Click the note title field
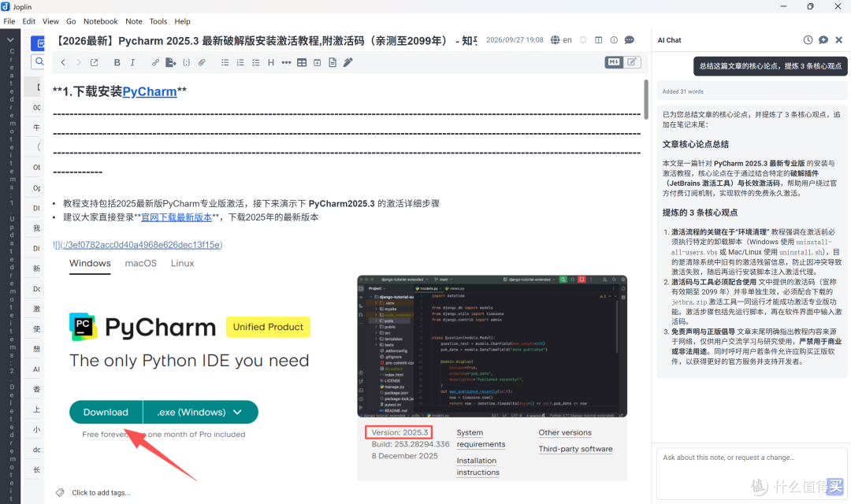851x504 pixels. pyautogui.click(x=266, y=41)
